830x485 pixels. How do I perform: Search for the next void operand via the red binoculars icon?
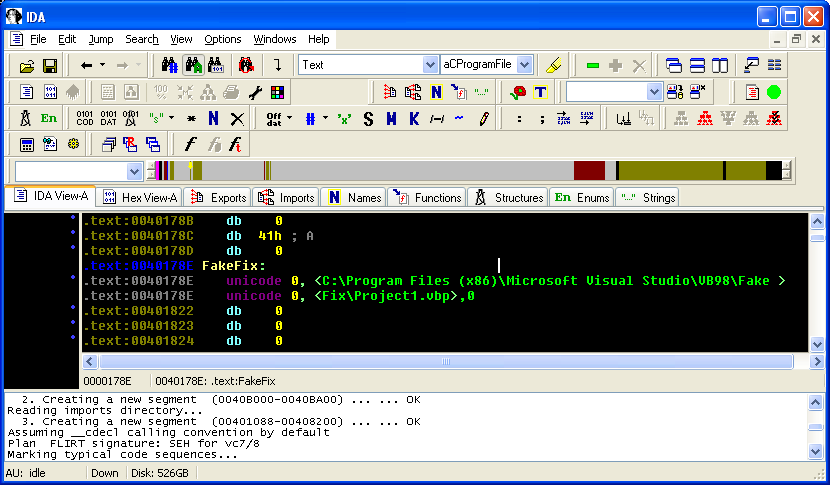coord(246,65)
